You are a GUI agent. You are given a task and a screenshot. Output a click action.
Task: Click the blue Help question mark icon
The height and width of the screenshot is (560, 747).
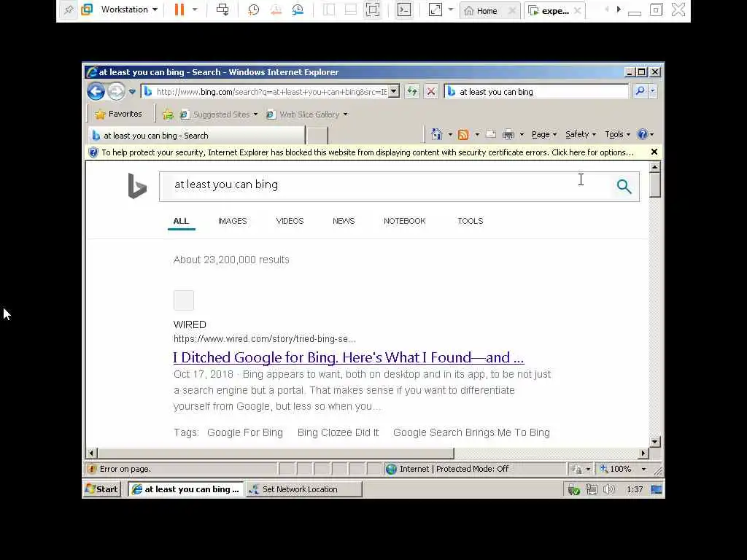click(643, 134)
